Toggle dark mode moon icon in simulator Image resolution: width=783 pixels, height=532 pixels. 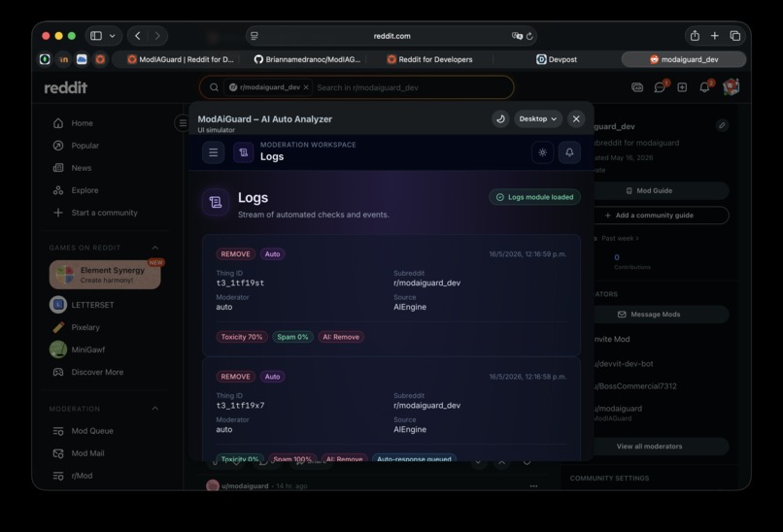(x=500, y=118)
